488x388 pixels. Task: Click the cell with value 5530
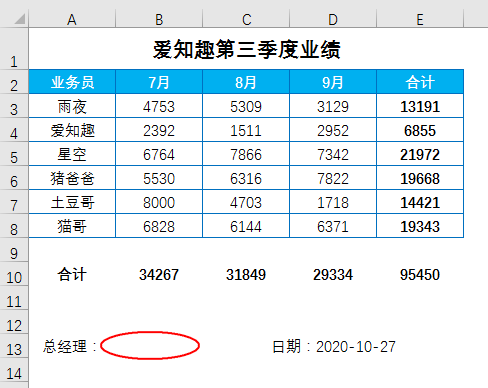click(159, 178)
